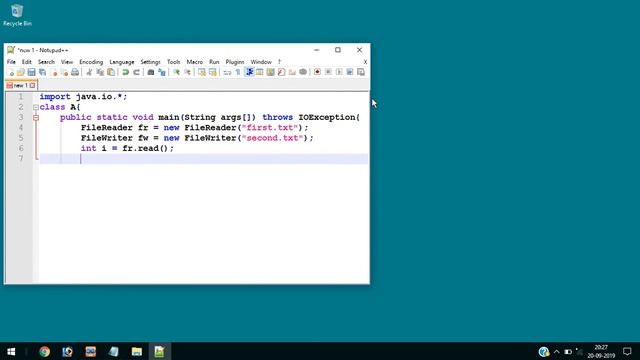The image size is (640, 360).
Task: Open the Define Your Language toolbar icon
Action: pyautogui.click(x=260, y=72)
